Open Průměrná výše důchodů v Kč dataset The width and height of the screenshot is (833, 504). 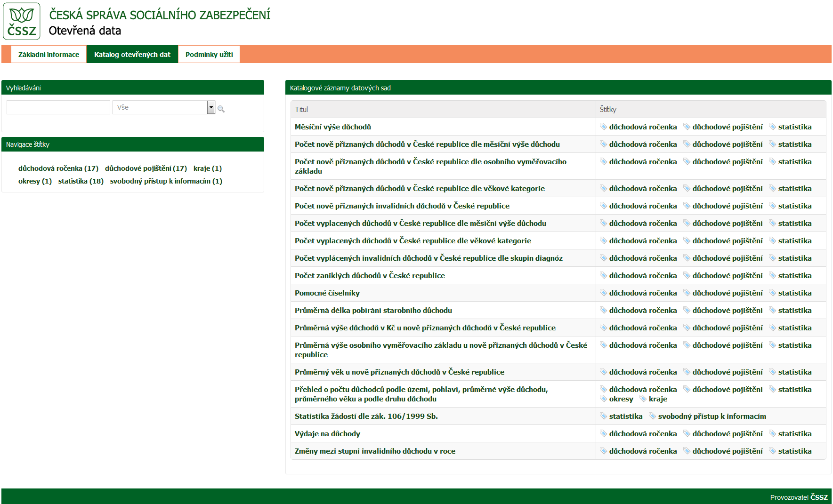coord(425,328)
